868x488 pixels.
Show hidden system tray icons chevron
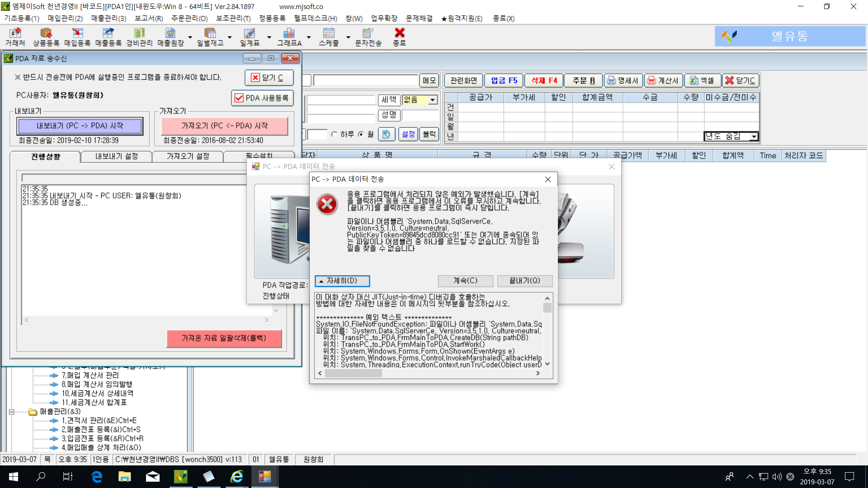coord(750,477)
